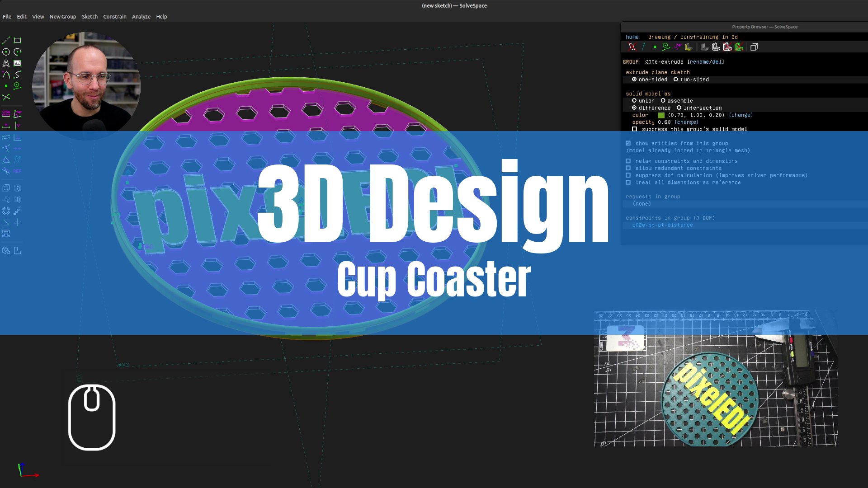Select the line segment sketch tool

tap(6, 41)
